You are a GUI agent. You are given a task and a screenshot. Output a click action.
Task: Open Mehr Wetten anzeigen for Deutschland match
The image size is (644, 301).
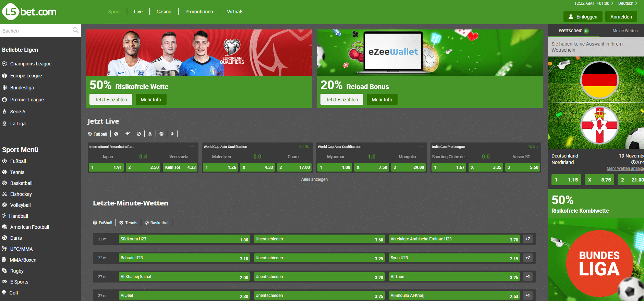625,168
